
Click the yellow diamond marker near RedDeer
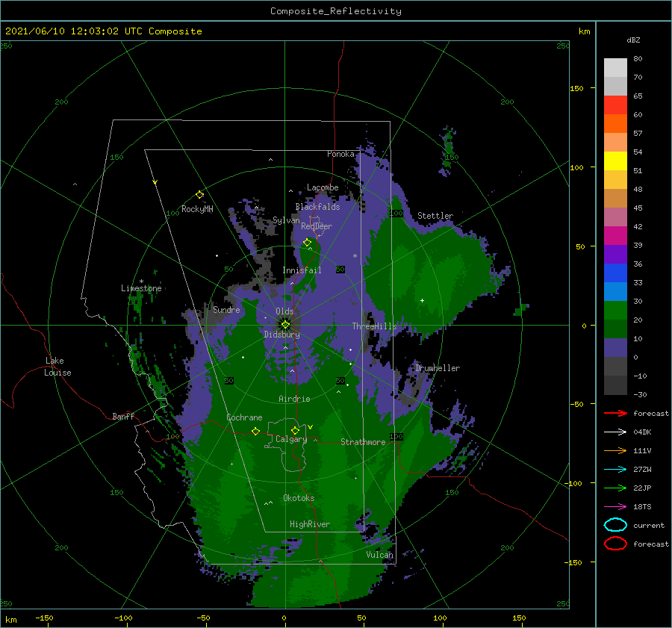[x=308, y=243]
